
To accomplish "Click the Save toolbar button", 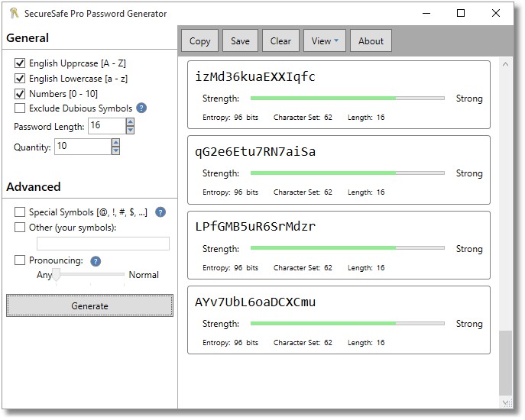I will pos(240,41).
